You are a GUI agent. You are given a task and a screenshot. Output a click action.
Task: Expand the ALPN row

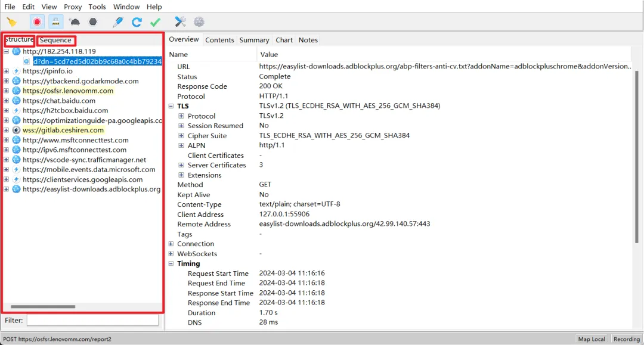pyautogui.click(x=181, y=145)
